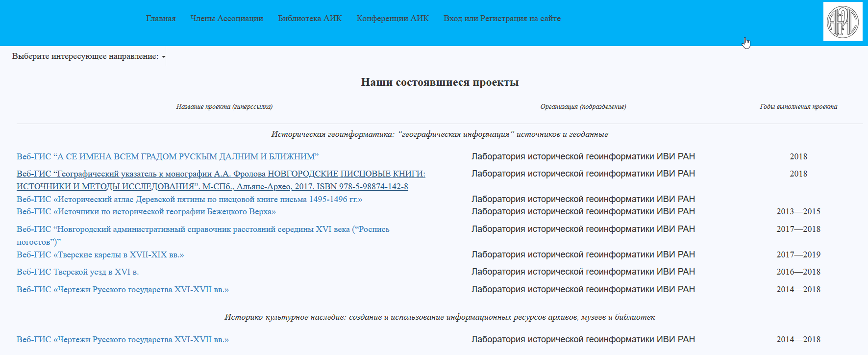Open Тверские карелы в XVII-XIX вв. link
Image resolution: width=868 pixels, height=355 pixels.
pyautogui.click(x=100, y=254)
